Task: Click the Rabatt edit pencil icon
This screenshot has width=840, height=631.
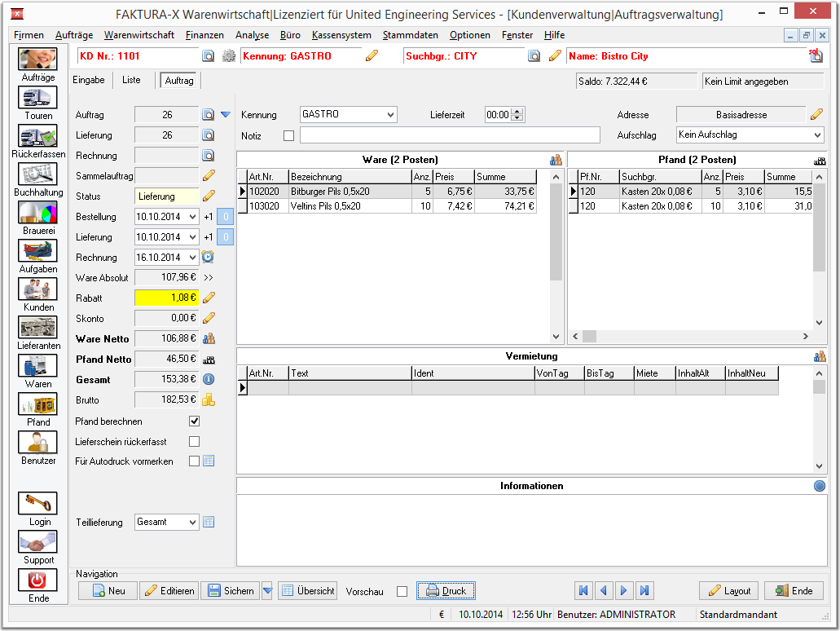Action: 209,298
